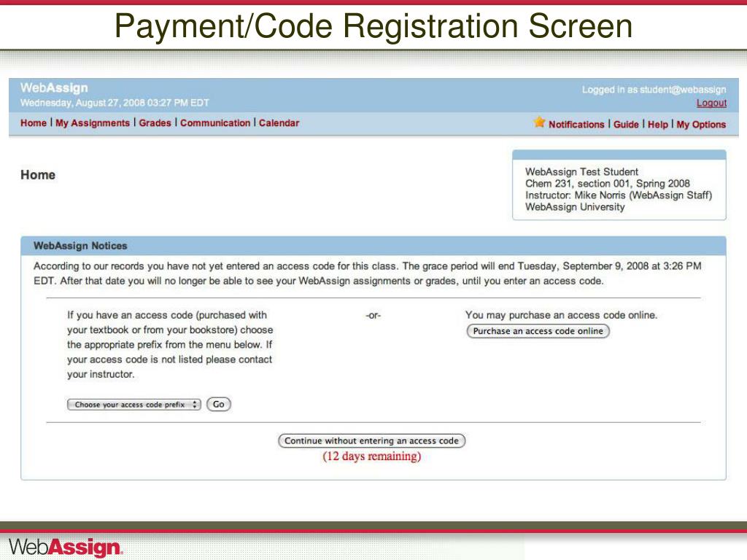
Task: Open the Grades page
Action: tap(155, 122)
